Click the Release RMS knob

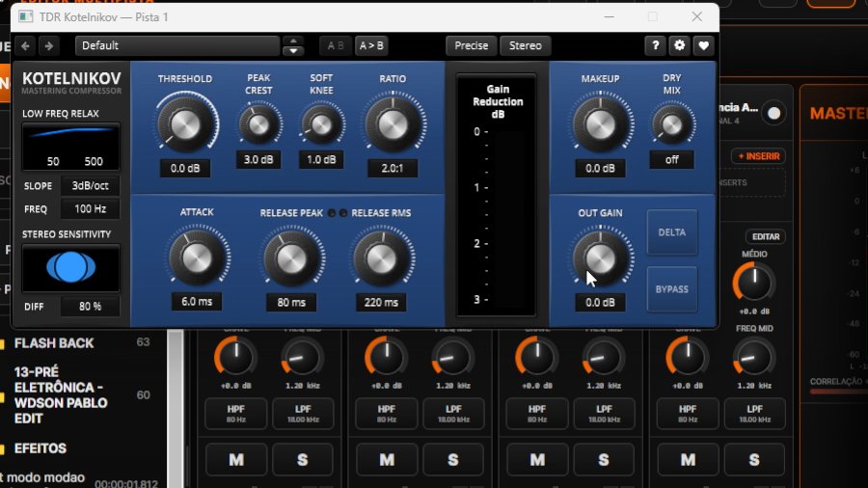381,258
